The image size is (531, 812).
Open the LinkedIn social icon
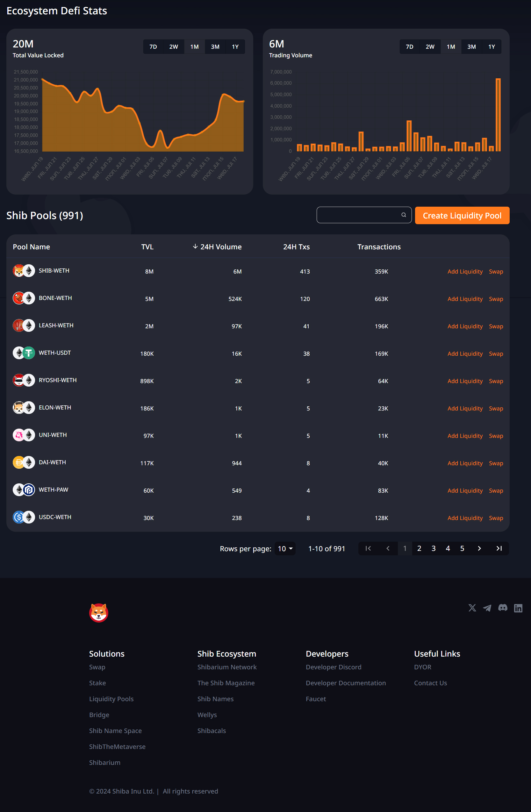pyautogui.click(x=518, y=608)
